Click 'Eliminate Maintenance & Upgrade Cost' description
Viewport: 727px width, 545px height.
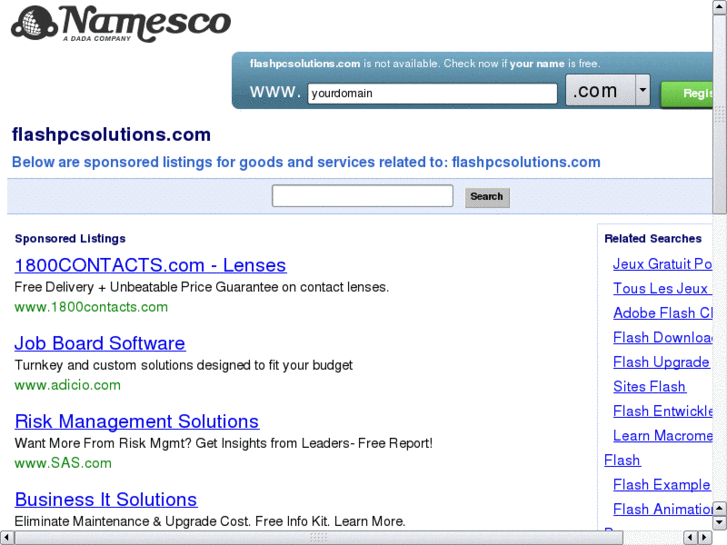pyautogui.click(x=210, y=521)
